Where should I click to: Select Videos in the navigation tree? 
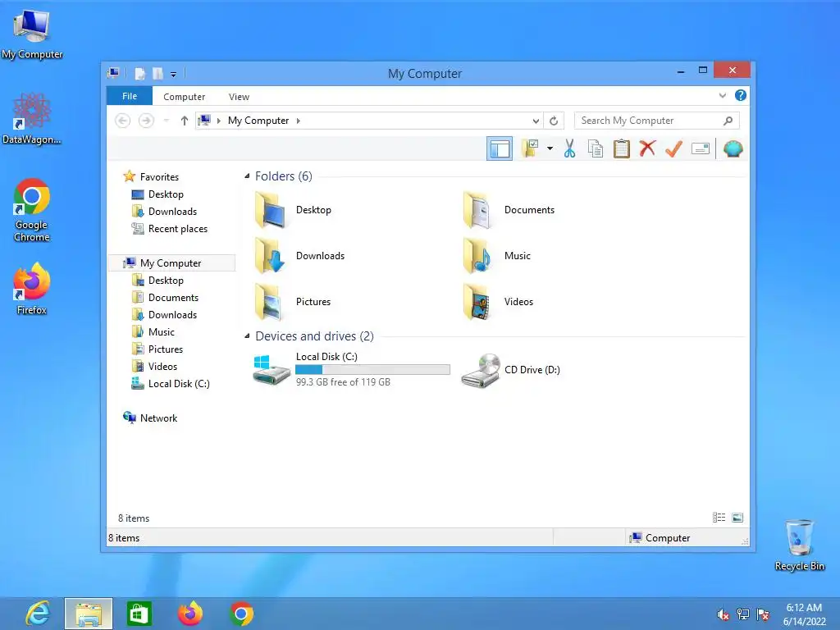click(x=162, y=367)
